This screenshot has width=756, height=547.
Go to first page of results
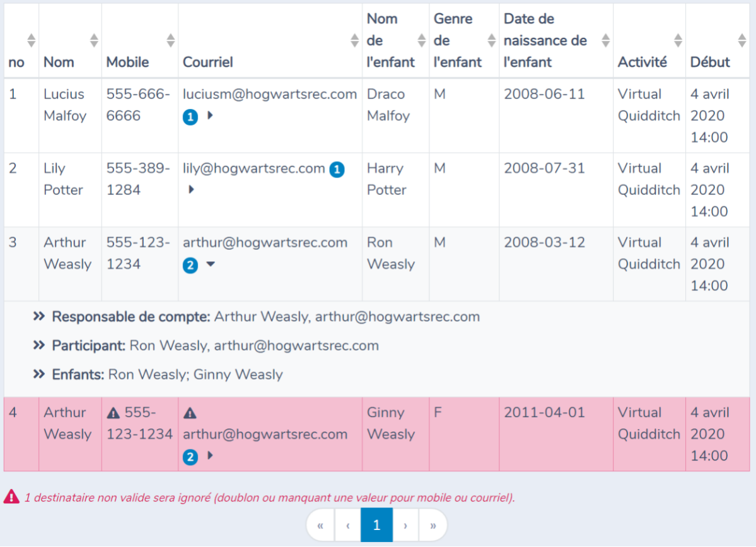[321, 526]
